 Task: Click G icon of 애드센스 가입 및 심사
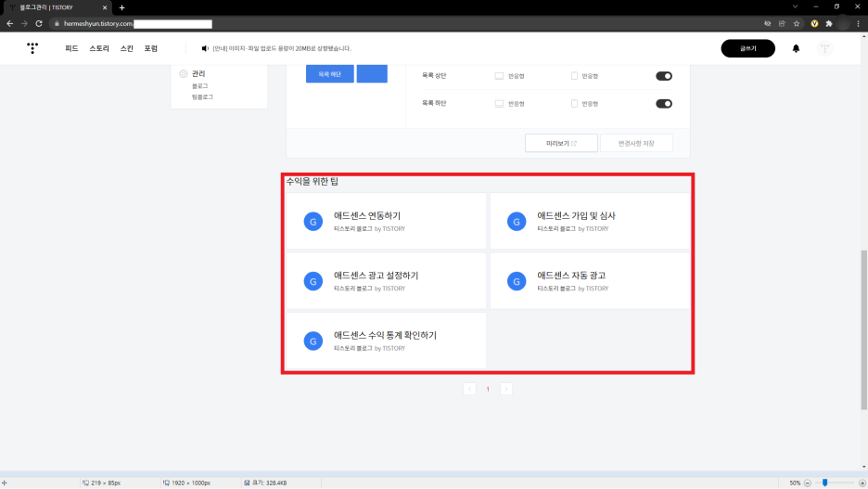click(x=517, y=221)
